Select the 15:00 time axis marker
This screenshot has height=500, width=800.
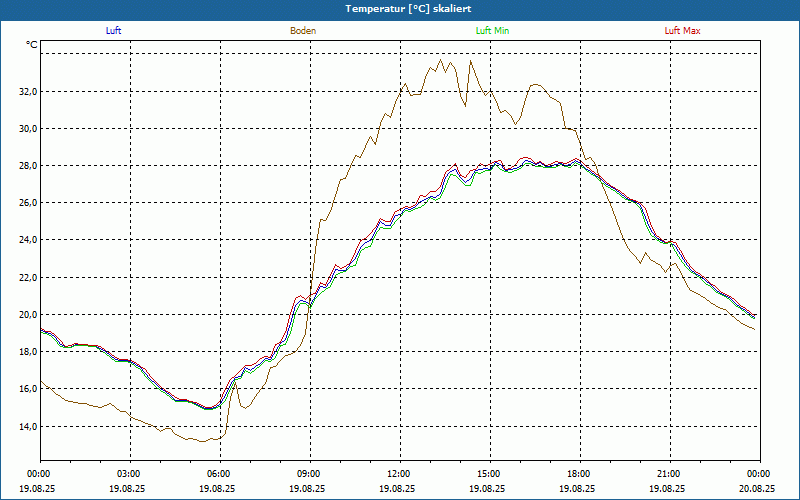pyautogui.click(x=489, y=473)
